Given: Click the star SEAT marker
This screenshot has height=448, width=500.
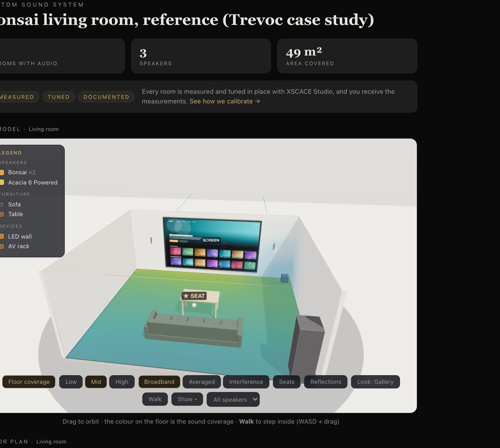Looking at the screenshot, I should (194, 296).
